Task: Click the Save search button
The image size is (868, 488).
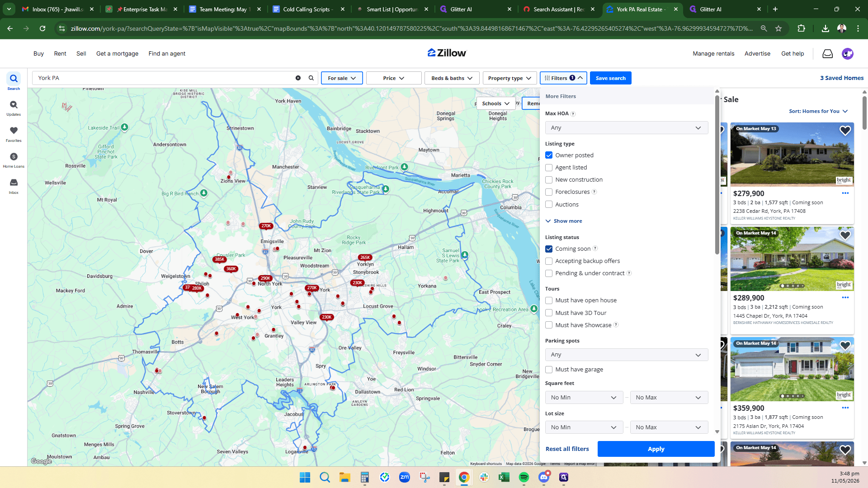Action: (610, 78)
